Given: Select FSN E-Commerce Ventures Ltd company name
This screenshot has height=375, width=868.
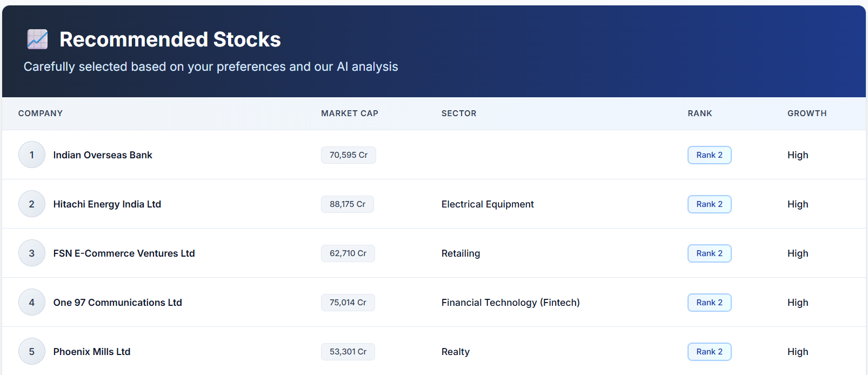Looking at the screenshot, I should 124,253.
